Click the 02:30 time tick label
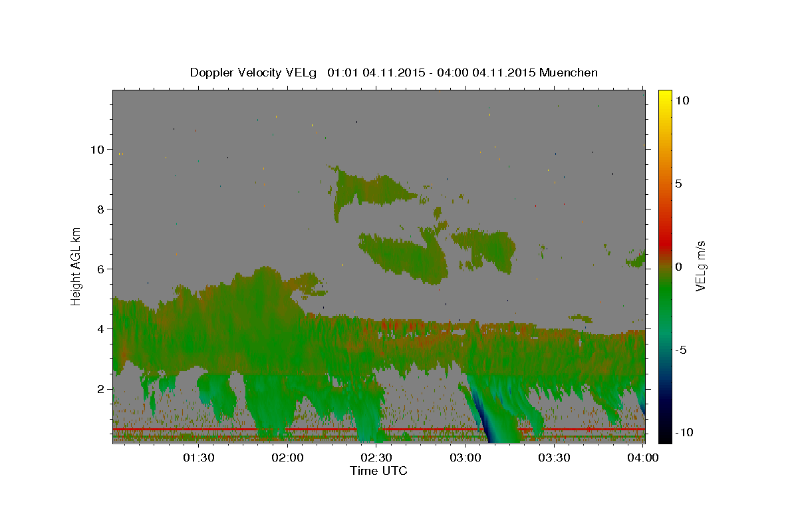Screen dimensions: 798x532 pyautogui.click(x=376, y=458)
